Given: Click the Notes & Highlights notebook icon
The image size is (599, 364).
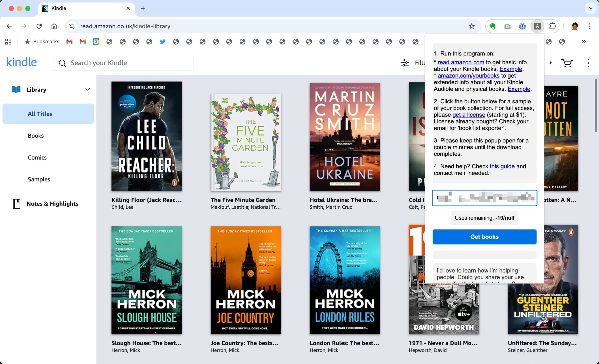Looking at the screenshot, I should [x=17, y=204].
